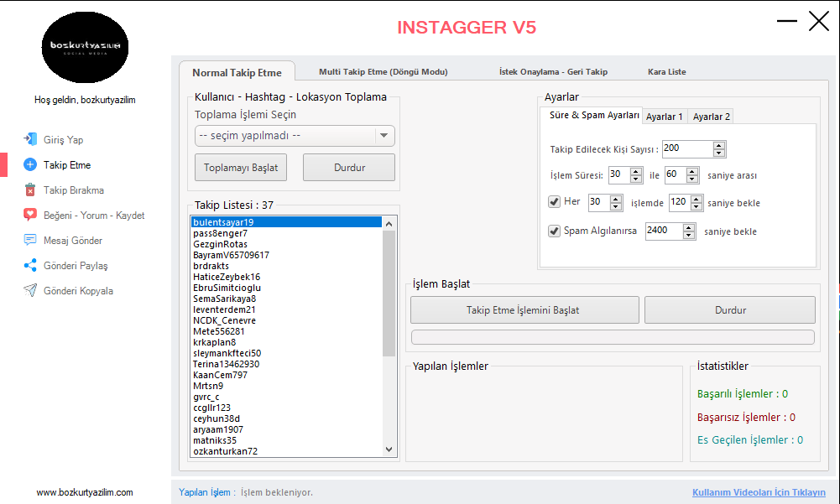Select pass8enger7 in the list
Image resolution: width=840 pixels, height=504 pixels.
click(x=287, y=233)
